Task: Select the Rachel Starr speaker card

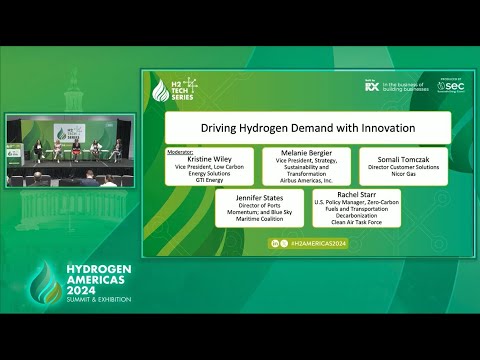Action: (356, 208)
